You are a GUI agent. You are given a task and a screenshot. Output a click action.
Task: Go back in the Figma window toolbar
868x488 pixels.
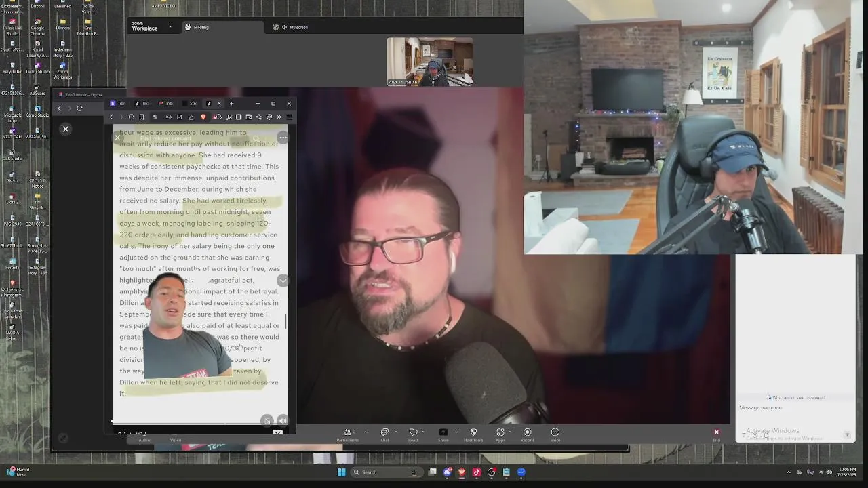point(60,108)
